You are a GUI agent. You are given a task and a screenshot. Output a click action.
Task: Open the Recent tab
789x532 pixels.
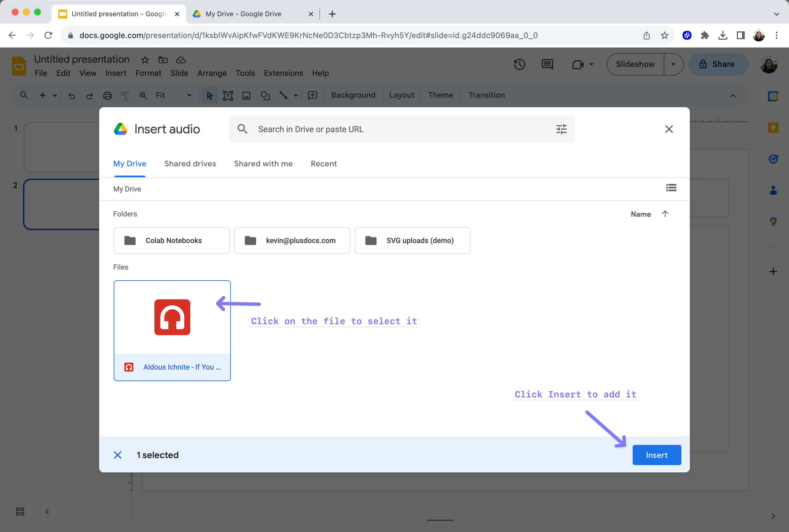pyautogui.click(x=324, y=164)
